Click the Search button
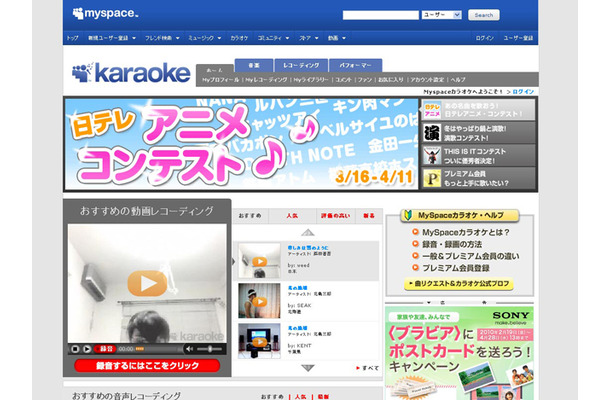 coord(484,15)
